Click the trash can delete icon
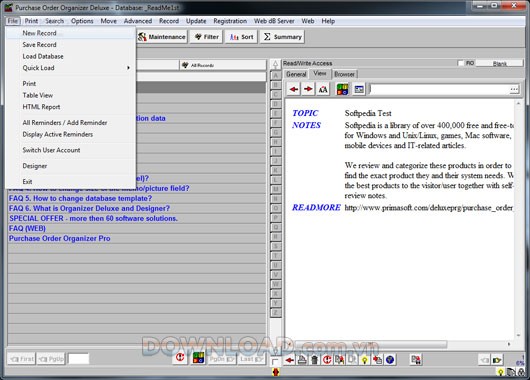 (314, 360)
